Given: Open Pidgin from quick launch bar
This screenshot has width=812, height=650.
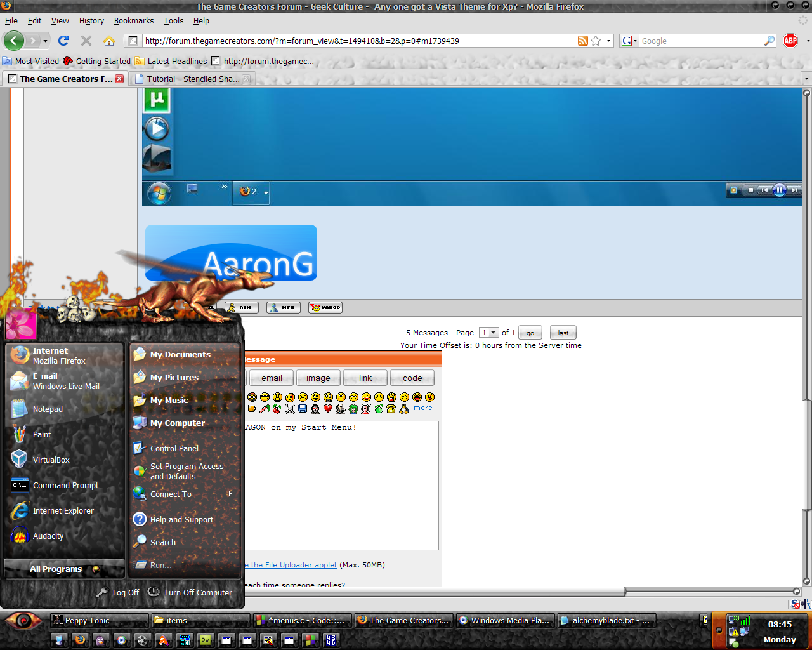Looking at the screenshot, I should click(x=100, y=640).
